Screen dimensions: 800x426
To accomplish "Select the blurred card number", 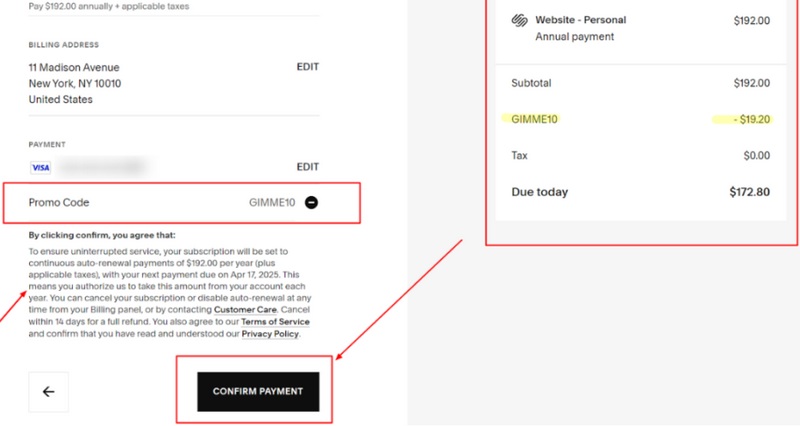I will tap(100, 167).
